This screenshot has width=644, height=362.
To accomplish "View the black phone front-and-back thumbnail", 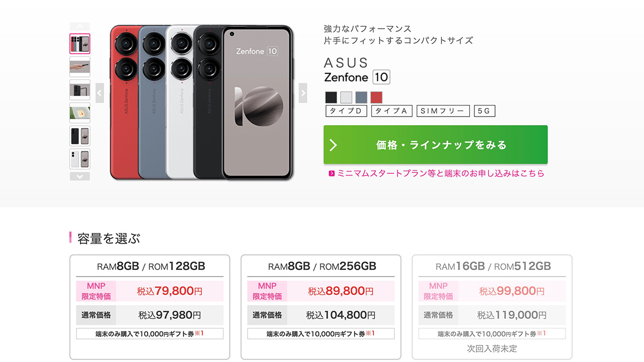I will click(79, 136).
